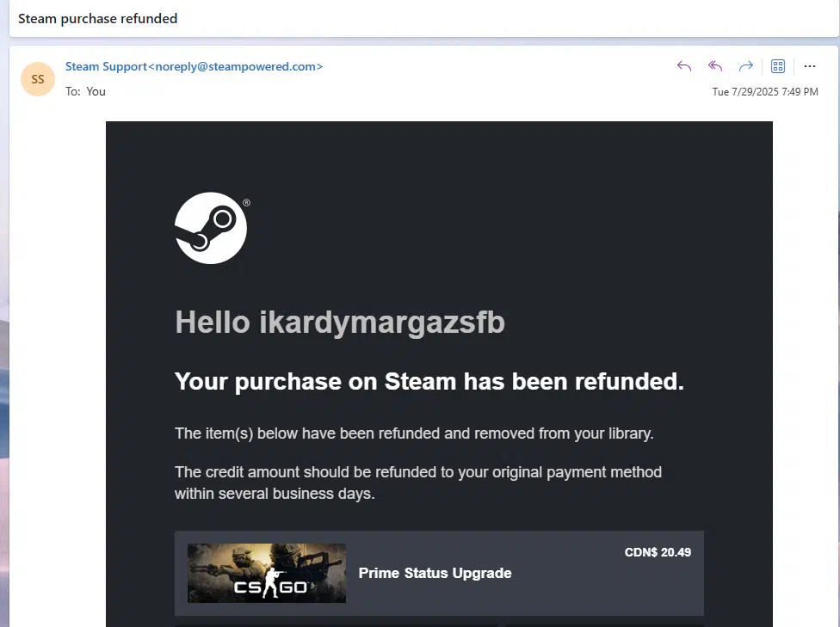Click the Reply all double-arrow icon

coord(715,66)
